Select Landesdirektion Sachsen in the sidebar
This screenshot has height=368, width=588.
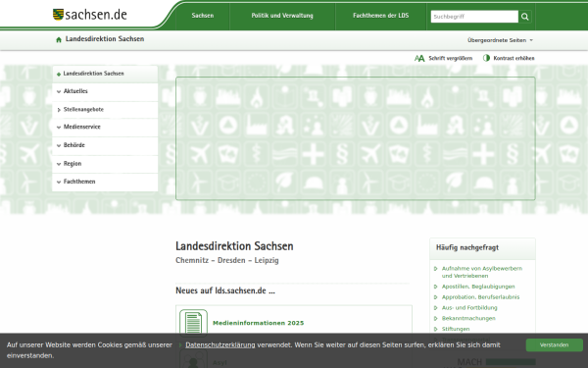pos(105,74)
